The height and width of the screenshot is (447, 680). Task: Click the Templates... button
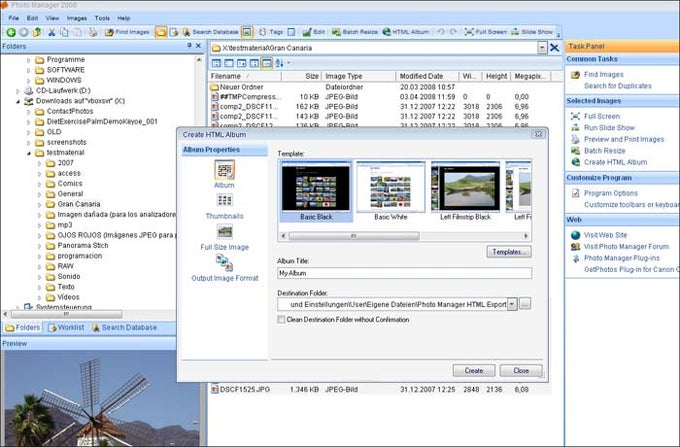(x=509, y=252)
